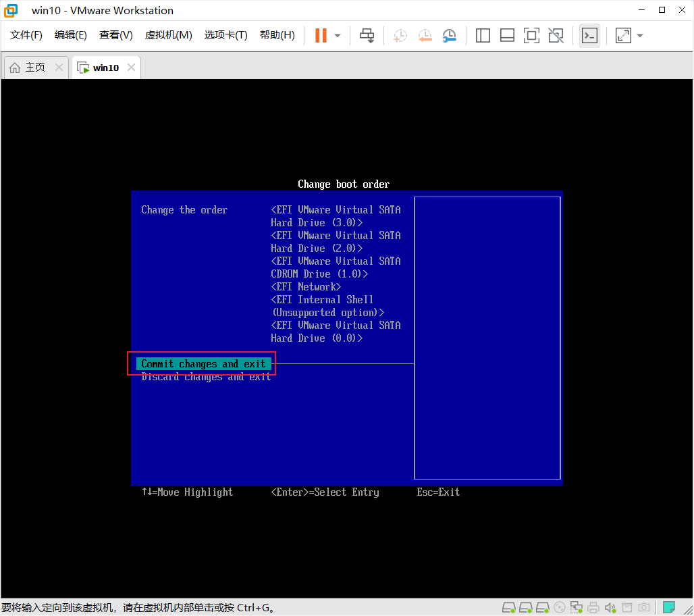
Task: Click the '<Enter>=Select Entry' hint
Action: [325, 492]
